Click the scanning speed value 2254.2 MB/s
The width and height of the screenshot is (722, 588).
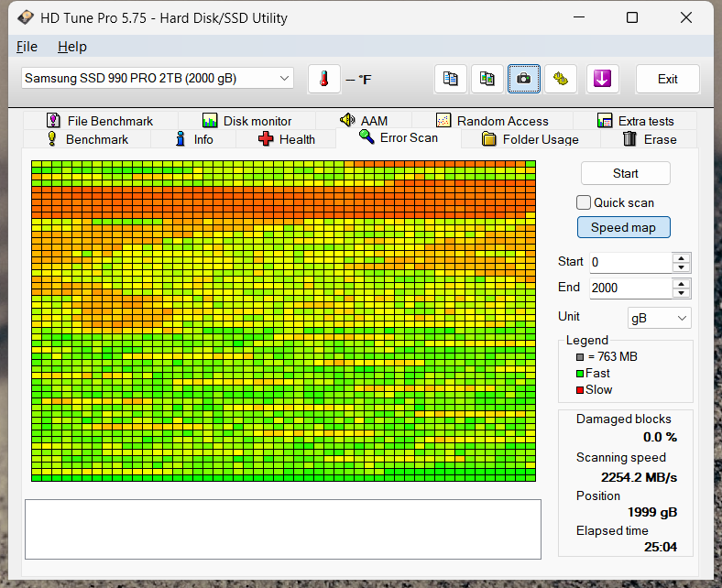639,477
